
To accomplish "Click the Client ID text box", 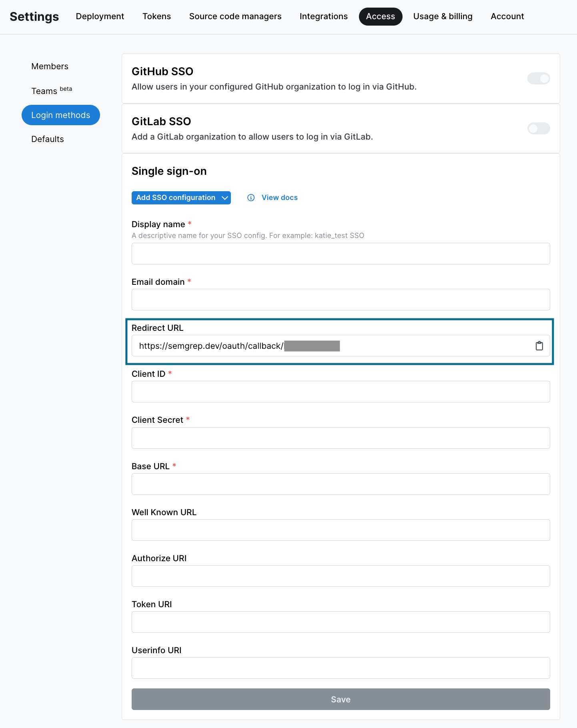I will point(341,392).
